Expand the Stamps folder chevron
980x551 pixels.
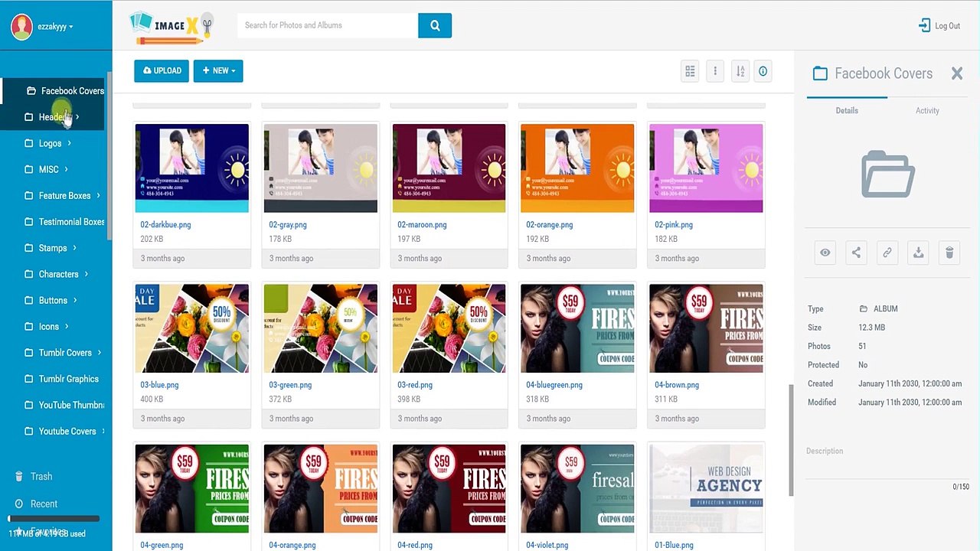tap(74, 248)
